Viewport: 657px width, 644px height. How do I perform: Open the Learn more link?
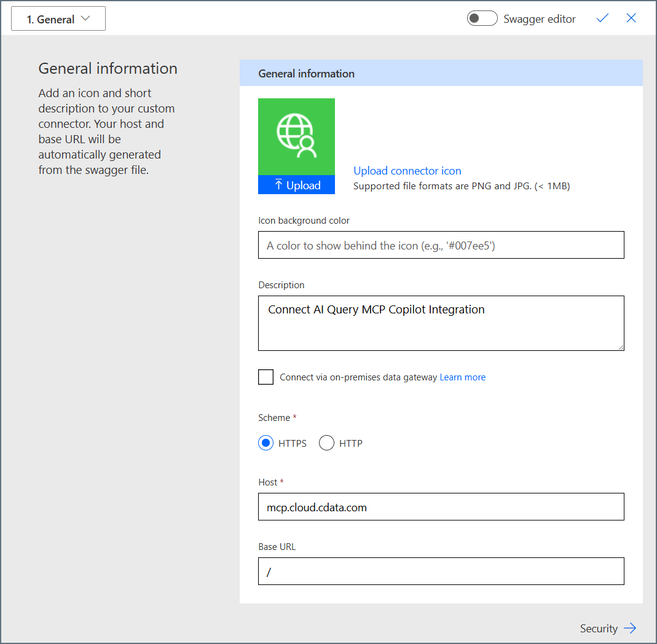pos(462,377)
